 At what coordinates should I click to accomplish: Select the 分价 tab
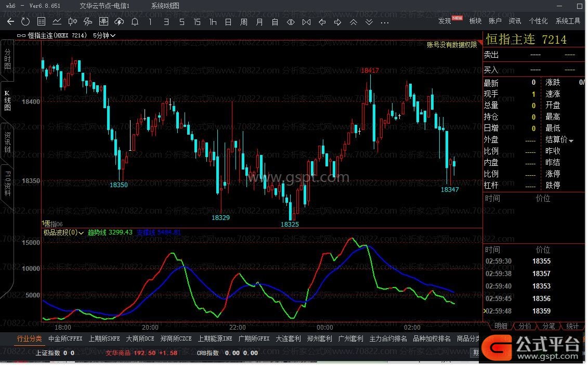525,326
